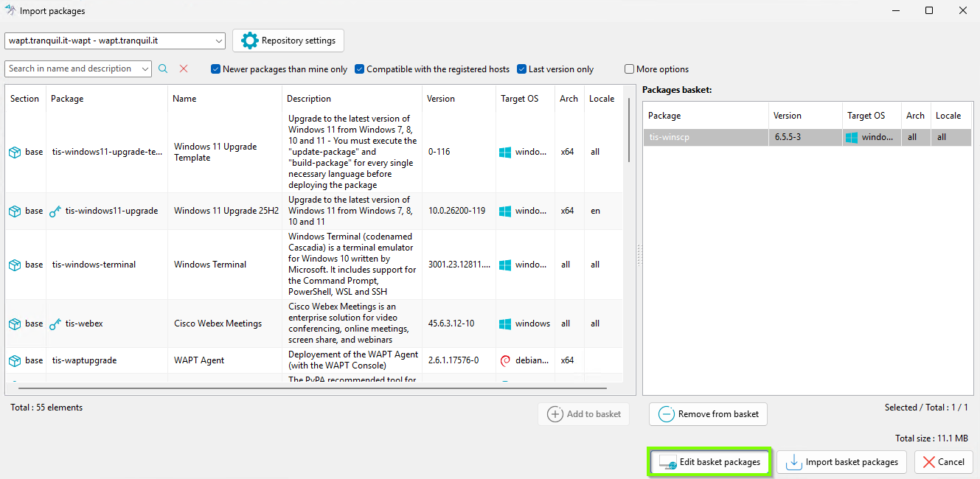Click the package box icon in tis-windows-terminal row
The width and height of the screenshot is (980, 479).
point(15,265)
